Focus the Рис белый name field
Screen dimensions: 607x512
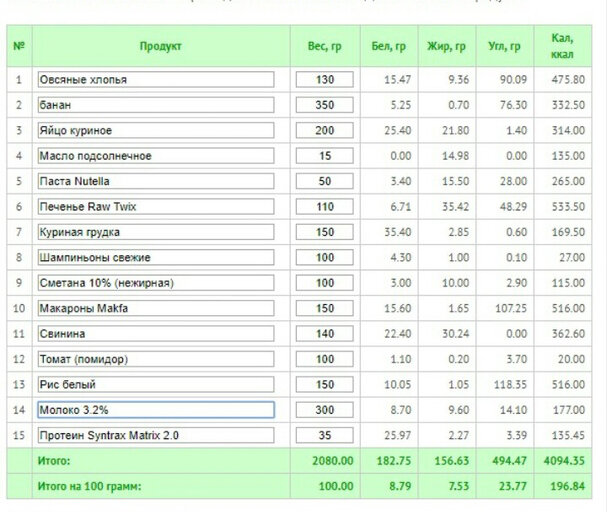point(156,385)
